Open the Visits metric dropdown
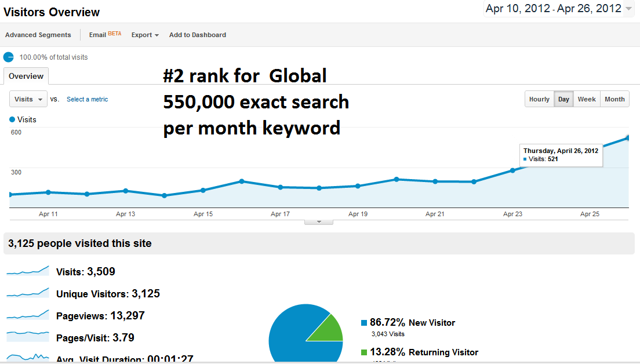640x364 pixels. point(28,99)
